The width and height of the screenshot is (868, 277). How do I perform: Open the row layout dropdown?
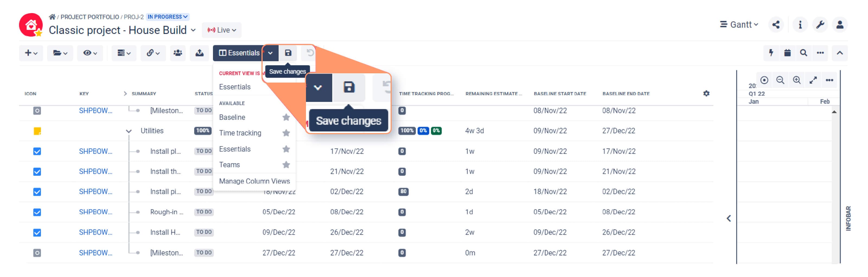coord(124,53)
